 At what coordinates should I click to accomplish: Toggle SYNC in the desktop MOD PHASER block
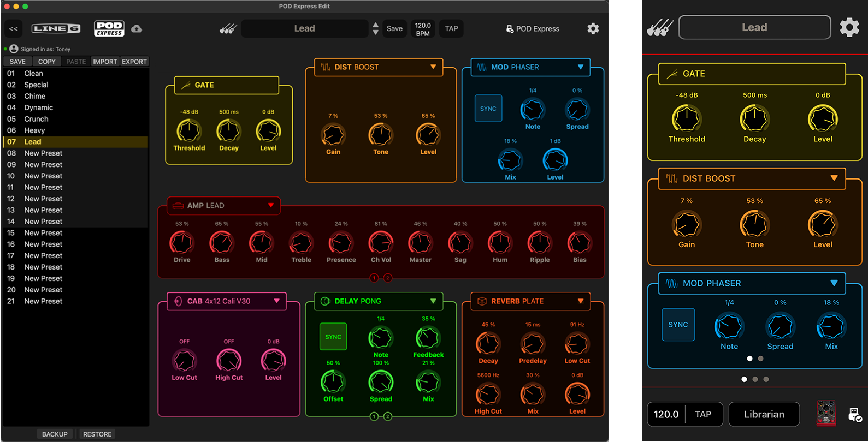click(488, 109)
